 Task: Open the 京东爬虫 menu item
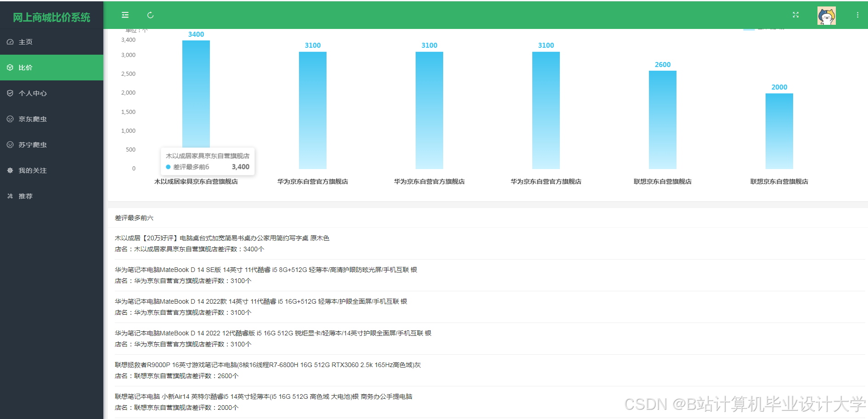tap(51, 119)
